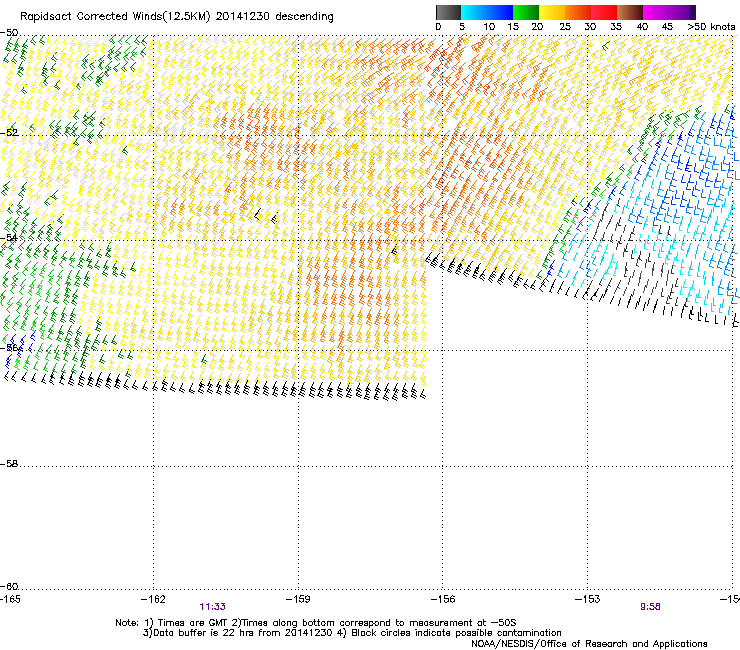
Task: Click the longitude label '-156'
Action: (x=443, y=599)
